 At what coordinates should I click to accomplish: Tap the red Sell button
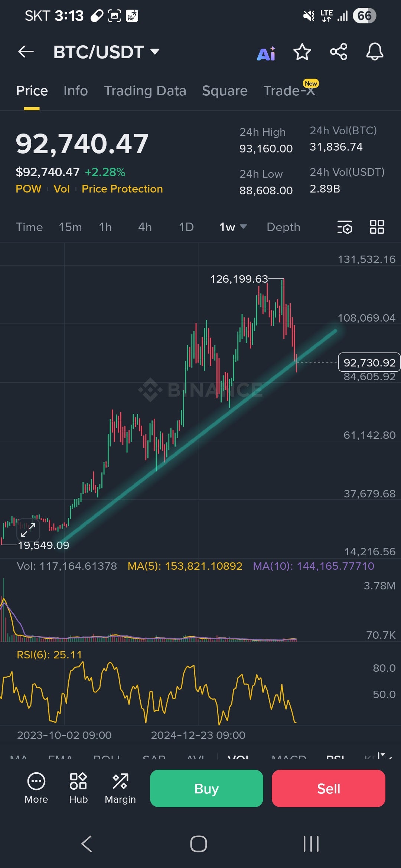pos(329,788)
